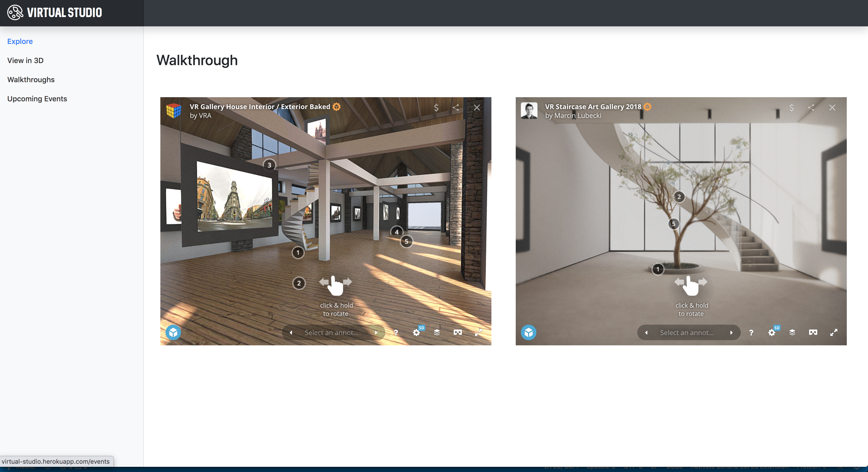The height and width of the screenshot is (472, 868).
Task: Go to previous annotation in Staircase Gallery viewer
Action: [646, 333]
